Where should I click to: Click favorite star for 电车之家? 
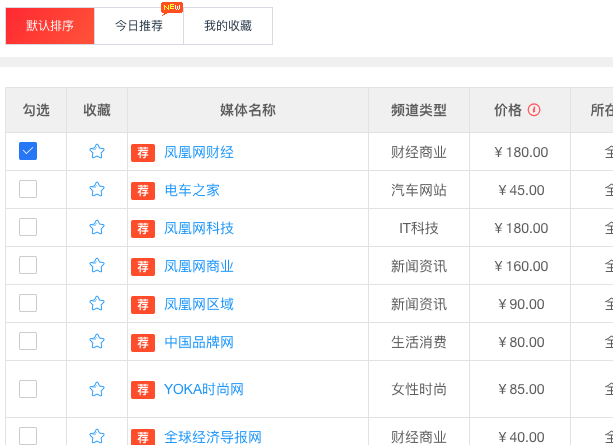(x=97, y=190)
